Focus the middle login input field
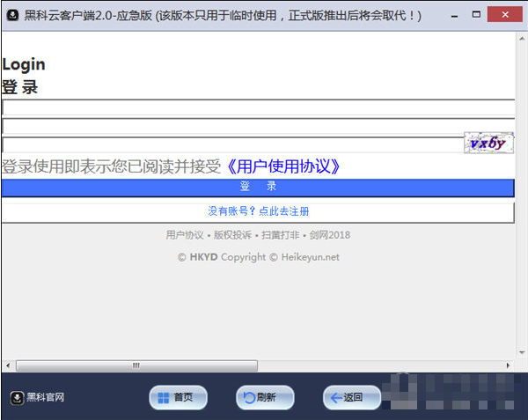 click(x=258, y=126)
